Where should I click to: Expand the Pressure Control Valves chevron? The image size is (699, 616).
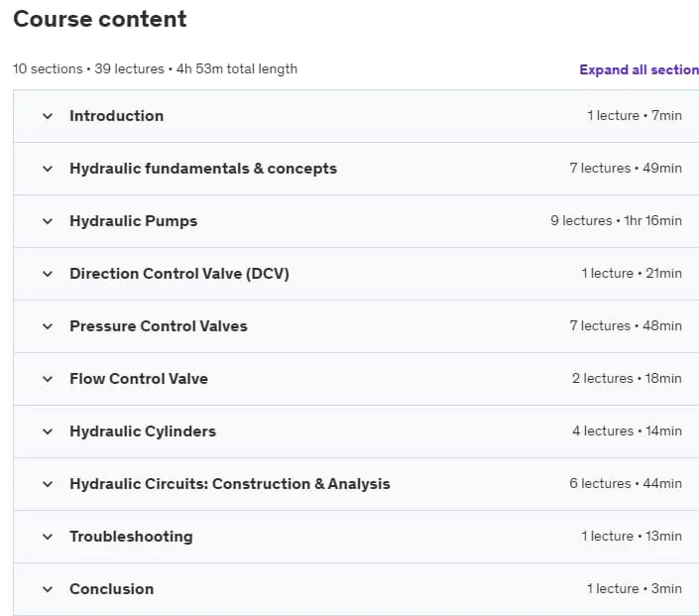click(x=48, y=326)
